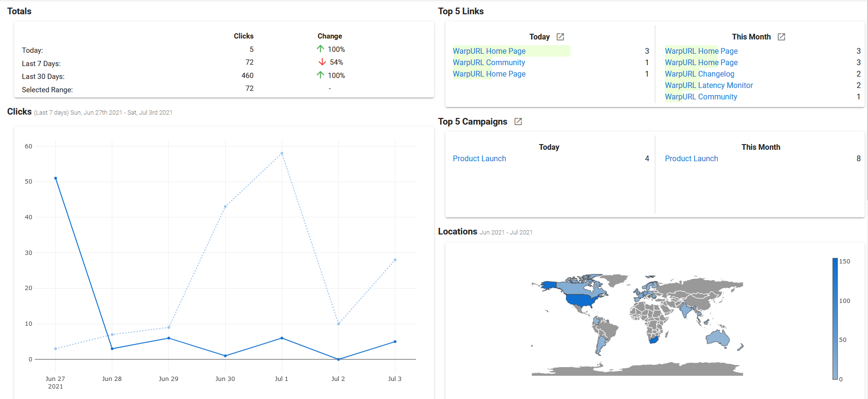Click the Clicks date range subtitle
The height and width of the screenshot is (399, 868).
coord(103,113)
